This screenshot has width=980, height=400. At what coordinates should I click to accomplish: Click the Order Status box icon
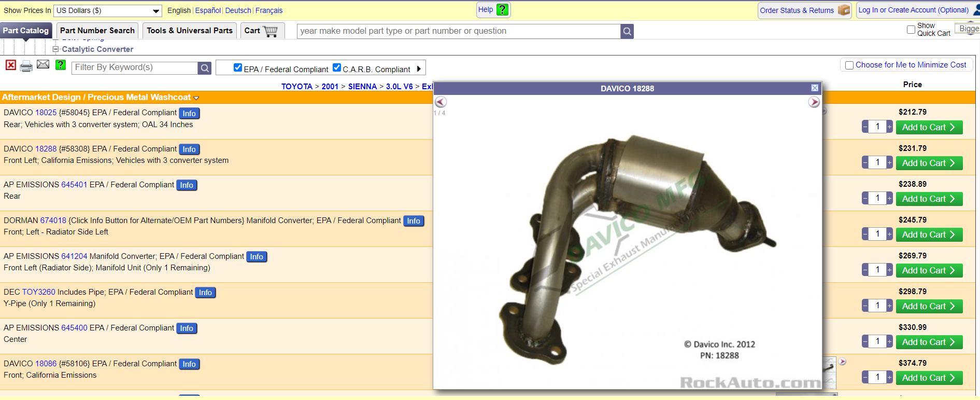click(844, 10)
